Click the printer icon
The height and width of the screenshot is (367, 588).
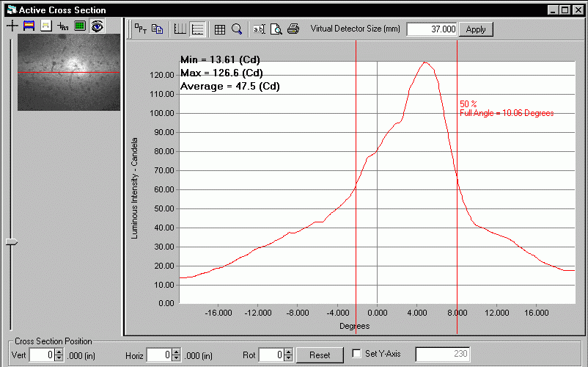tap(293, 29)
